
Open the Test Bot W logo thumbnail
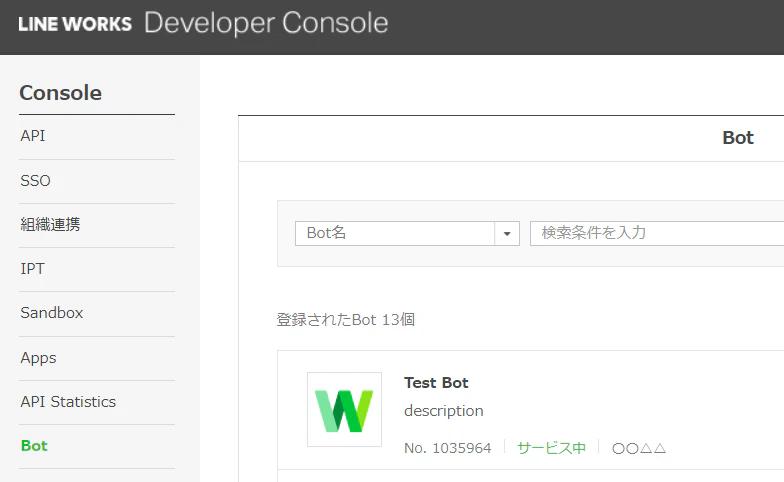[x=344, y=410]
